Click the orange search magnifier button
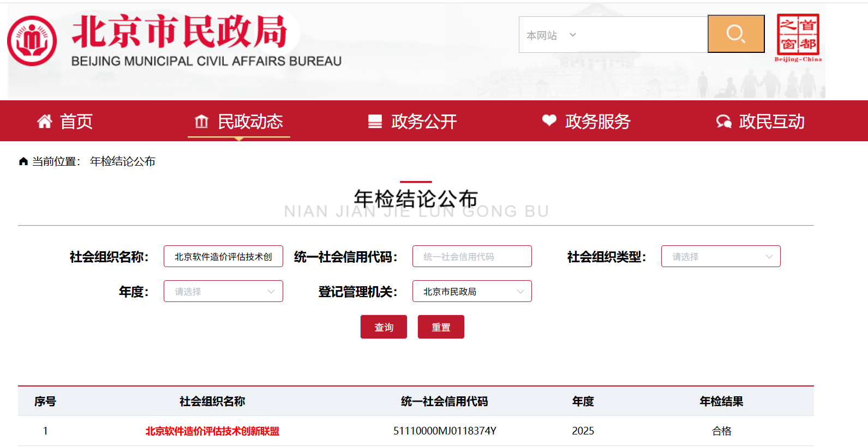Image resolution: width=868 pixels, height=447 pixels. [736, 34]
